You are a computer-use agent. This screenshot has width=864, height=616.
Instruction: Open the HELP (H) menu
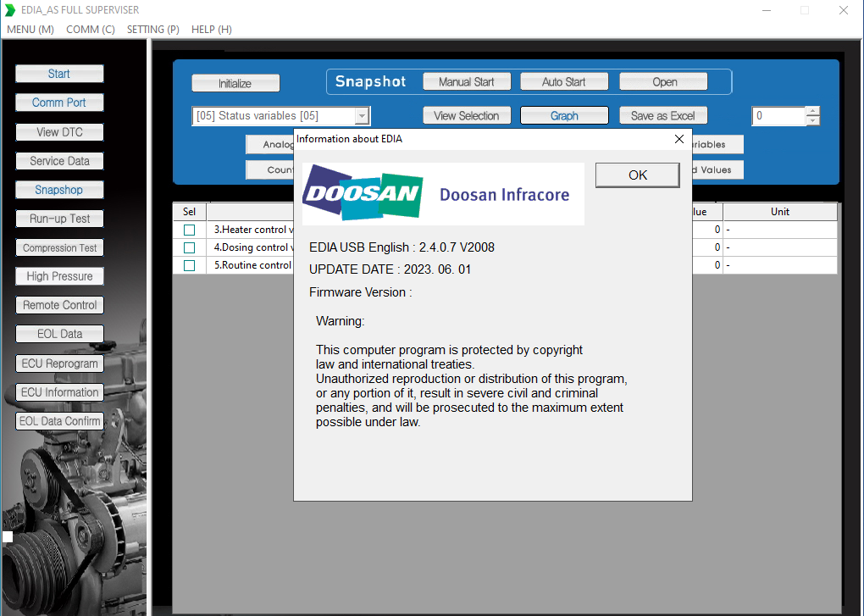click(212, 29)
